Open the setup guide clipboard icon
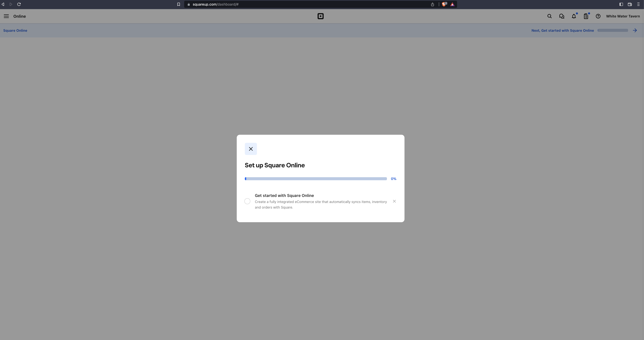Viewport: 644px width, 340px height. pyautogui.click(x=586, y=16)
